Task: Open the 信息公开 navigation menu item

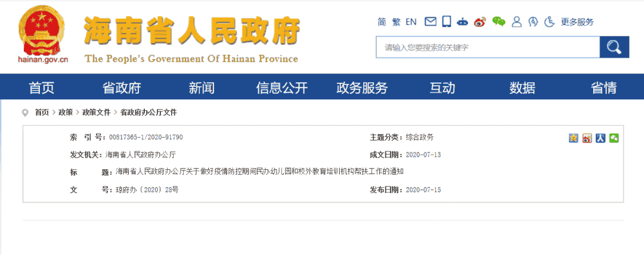Action: click(281, 88)
